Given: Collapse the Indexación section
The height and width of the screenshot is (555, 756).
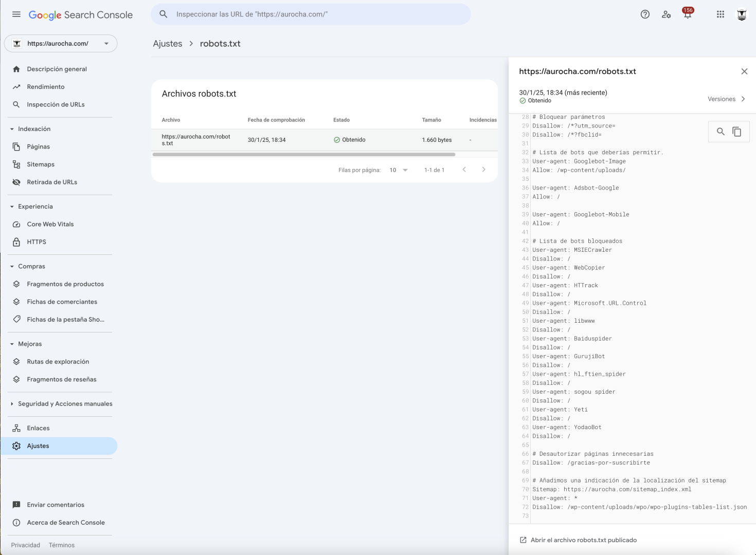Looking at the screenshot, I should point(12,129).
